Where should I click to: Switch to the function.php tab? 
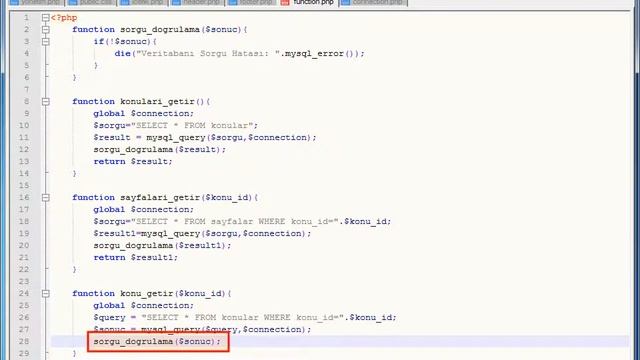308,2
